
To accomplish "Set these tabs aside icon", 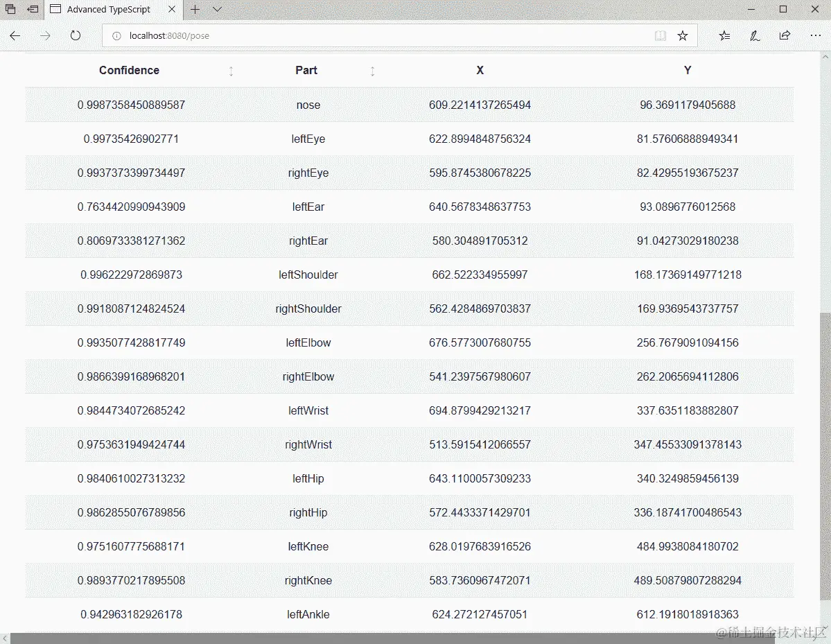I will (x=33, y=9).
